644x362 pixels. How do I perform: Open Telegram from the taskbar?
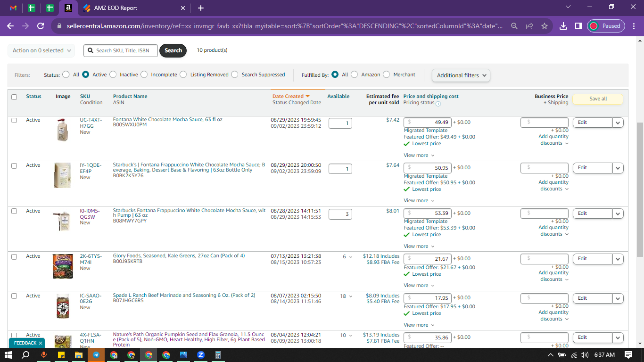click(x=96, y=355)
